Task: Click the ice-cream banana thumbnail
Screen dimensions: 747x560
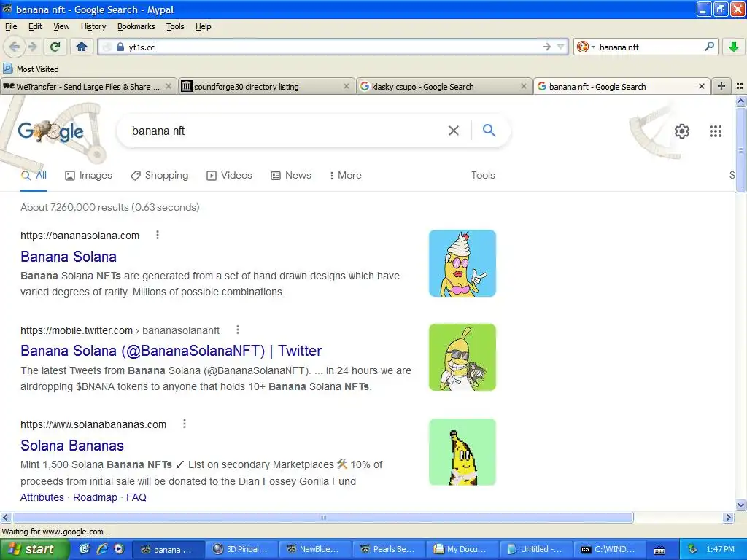Action: pos(462,263)
